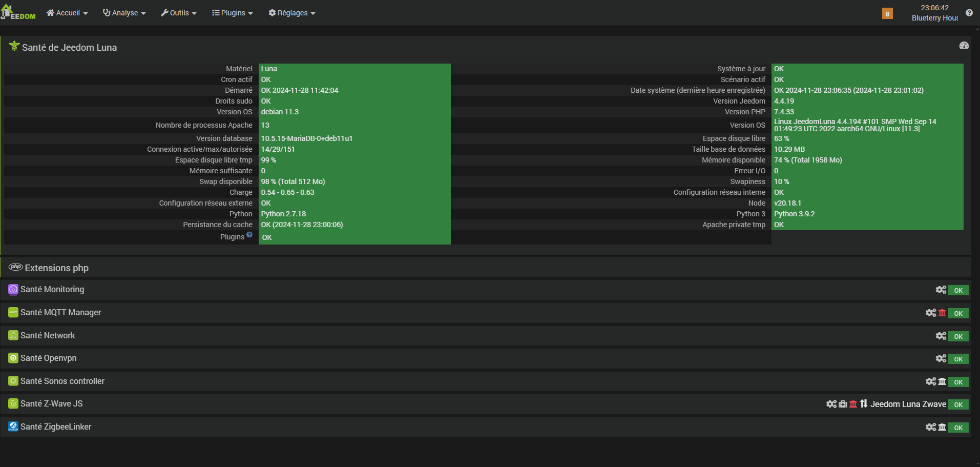Click the database size 10.29 MB
980x467 pixels.
(789, 149)
